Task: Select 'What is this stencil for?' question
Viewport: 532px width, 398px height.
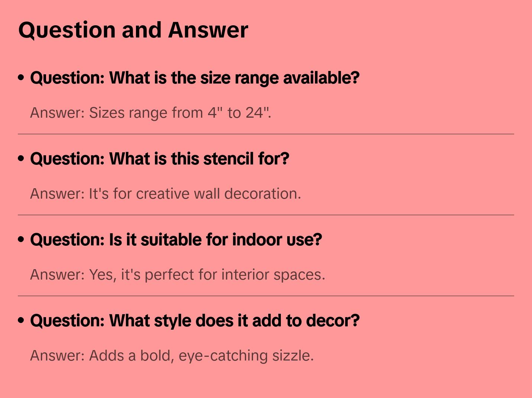Action: 159,159
